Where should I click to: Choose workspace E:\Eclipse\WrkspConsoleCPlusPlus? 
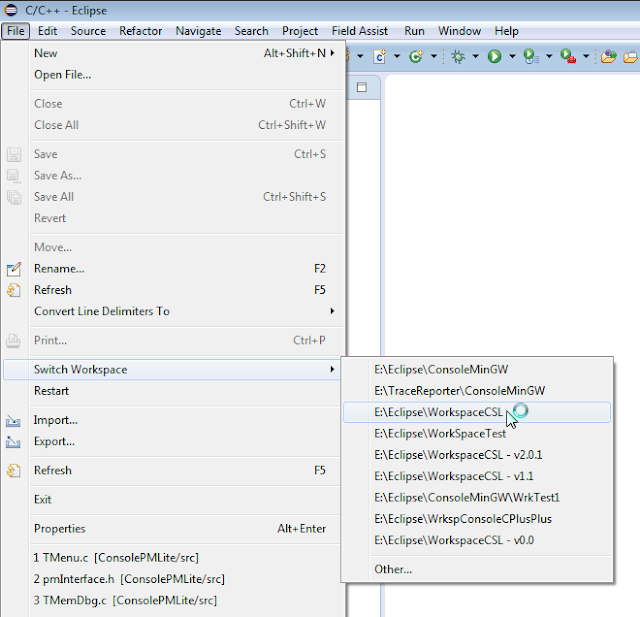(x=477, y=519)
